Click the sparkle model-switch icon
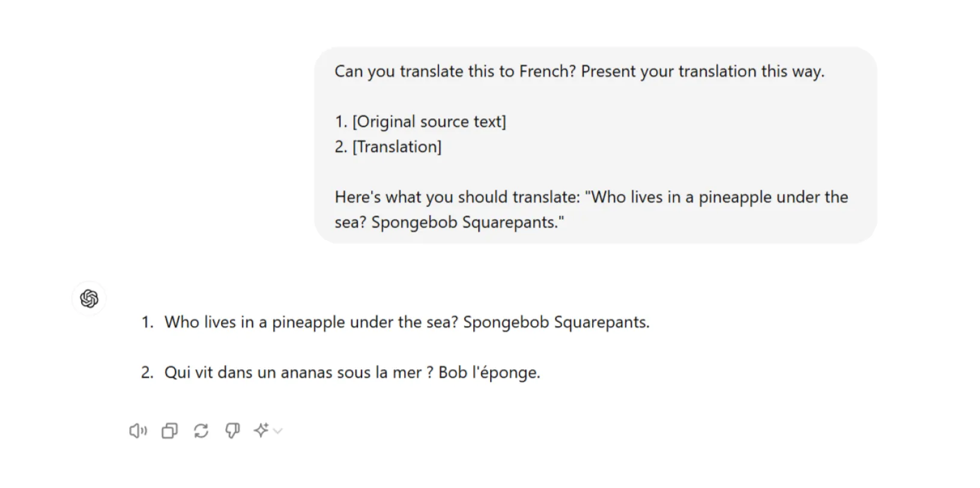The height and width of the screenshot is (488, 980). click(262, 429)
